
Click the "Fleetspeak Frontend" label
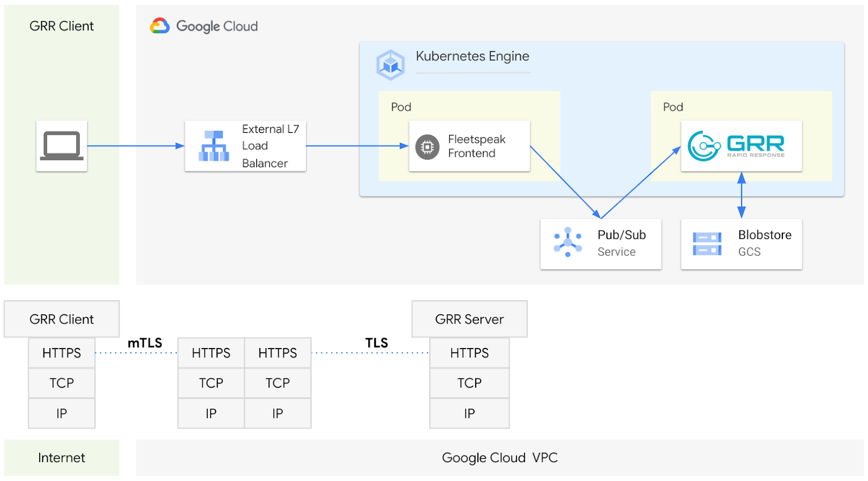[477, 146]
